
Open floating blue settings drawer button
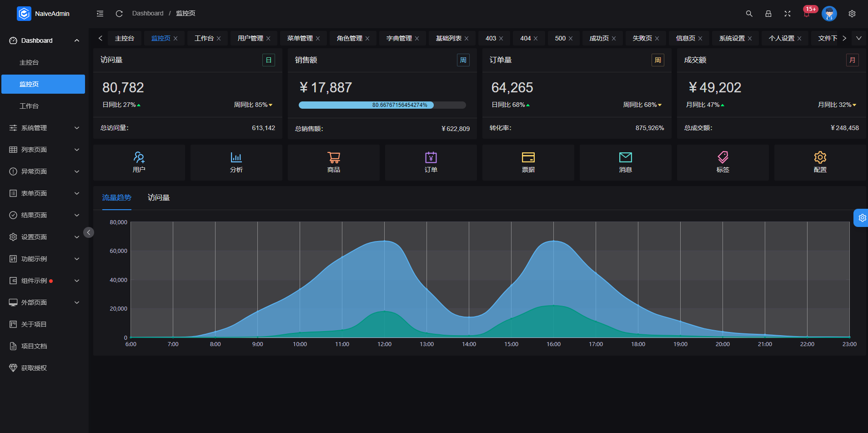[861, 218]
